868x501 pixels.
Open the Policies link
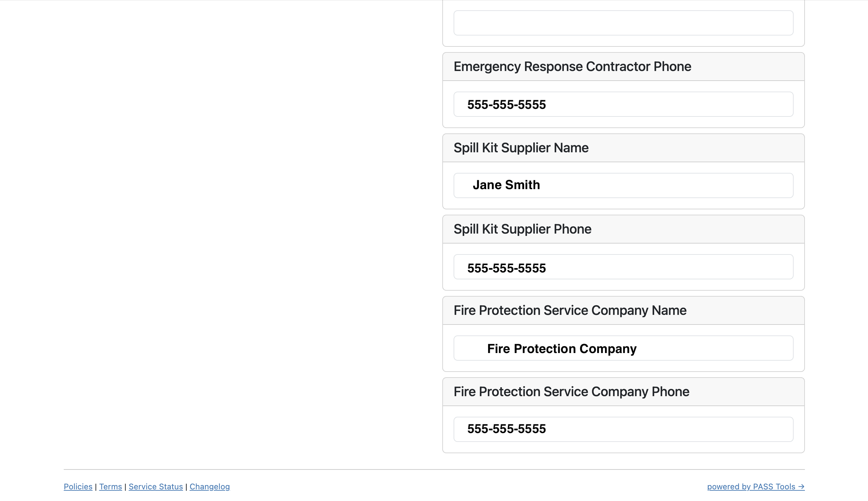pos(78,486)
